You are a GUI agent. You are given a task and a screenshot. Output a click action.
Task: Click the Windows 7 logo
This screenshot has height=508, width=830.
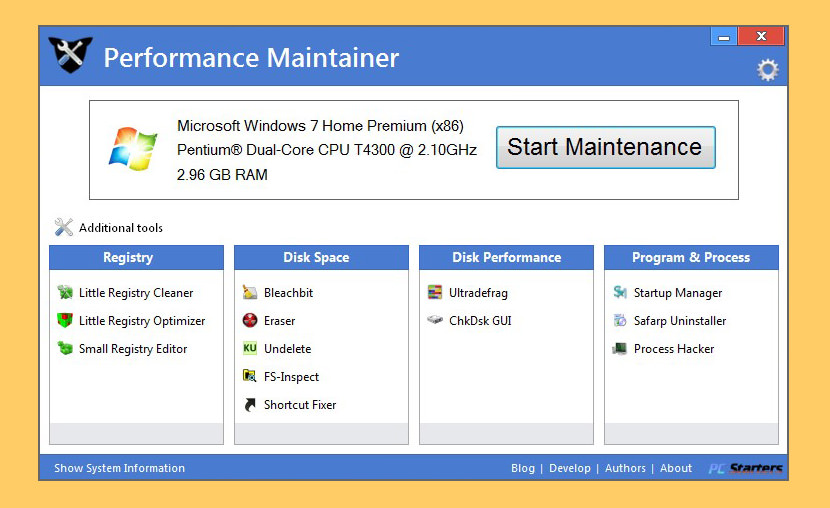point(133,149)
